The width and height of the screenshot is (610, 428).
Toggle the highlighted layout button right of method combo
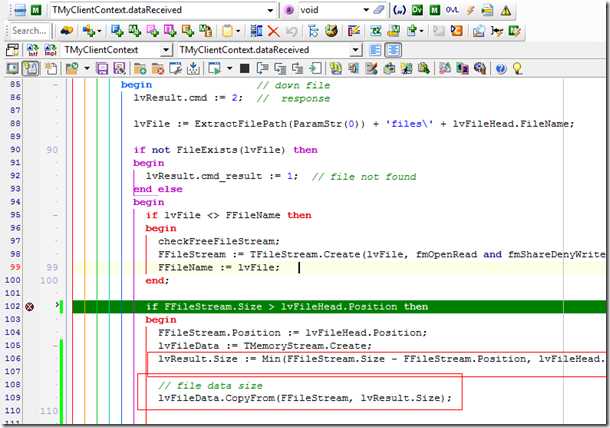coord(393,50)
